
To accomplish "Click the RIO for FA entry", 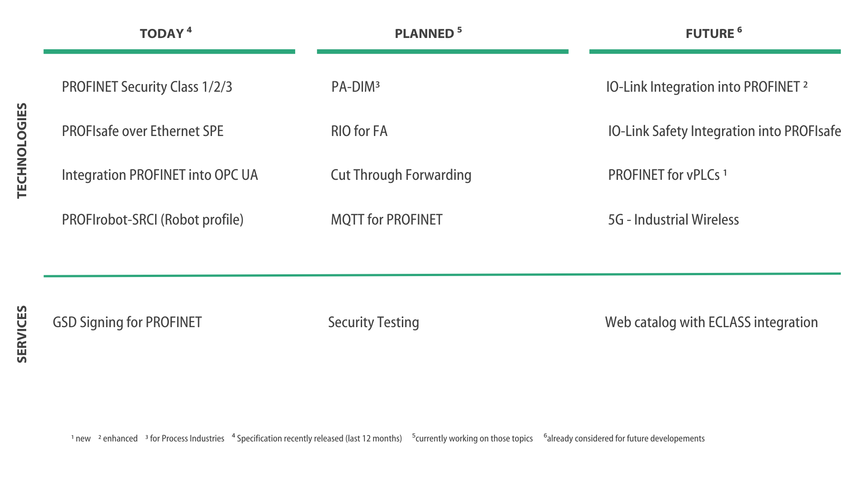I will coord(359,131).
